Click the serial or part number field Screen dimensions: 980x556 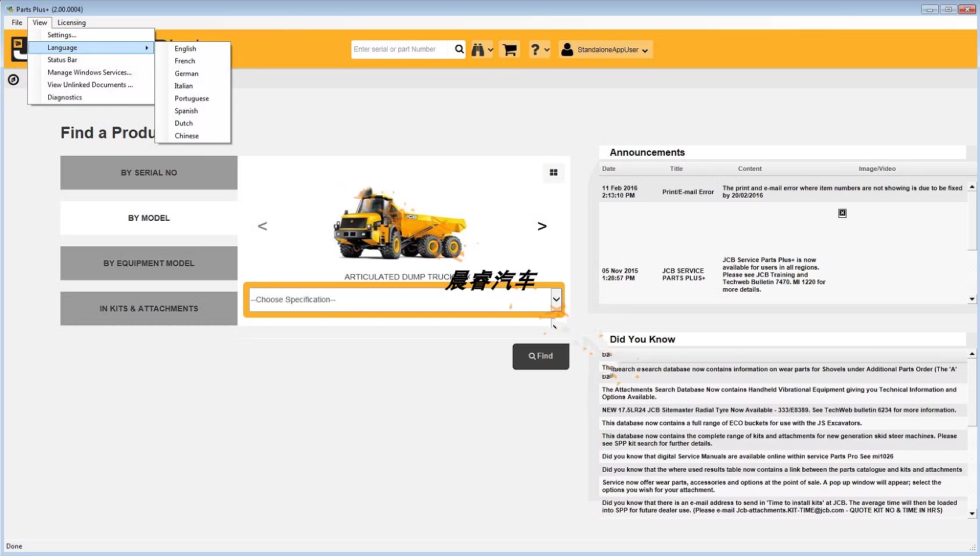pyautogui.click(x=401, y=49)
